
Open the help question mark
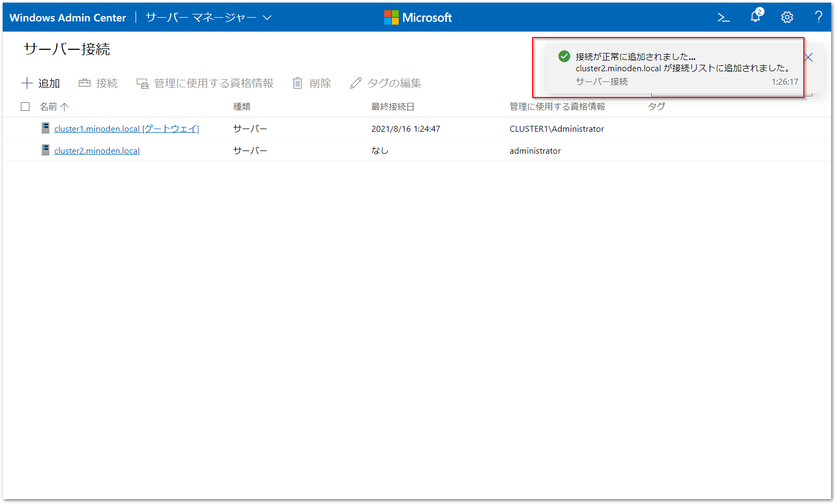coord(818,17)
